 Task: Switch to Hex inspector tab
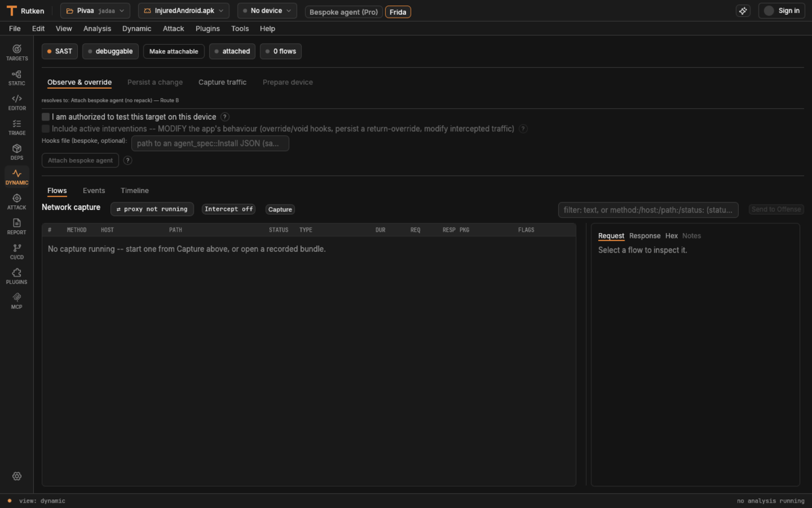pos(671,236)
